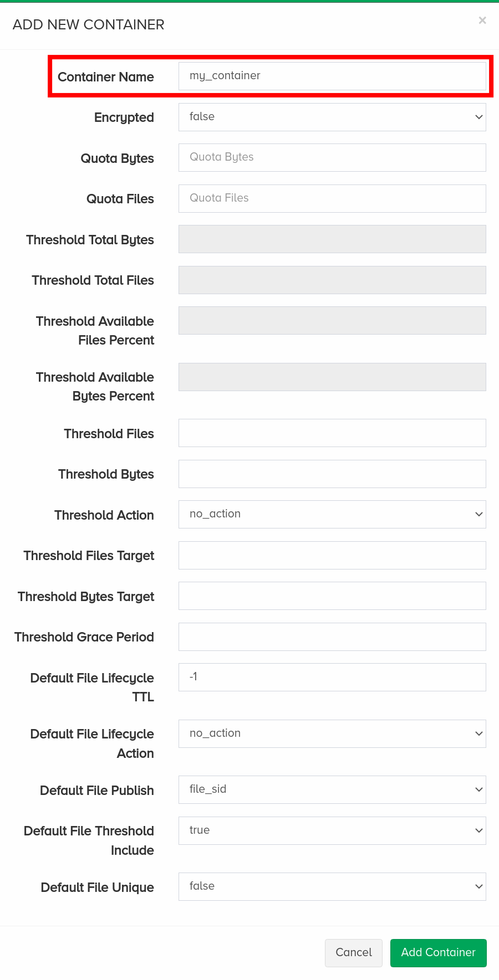Click the Threshold Bytes Target field
This screenshot has width=499, height=980.
pos(332,596)
